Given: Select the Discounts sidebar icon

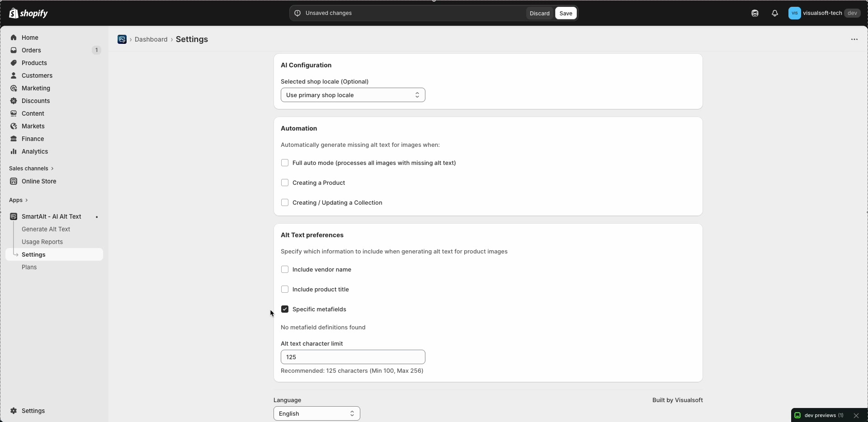Looking at the screenshot, I should (x=14, y=101).
